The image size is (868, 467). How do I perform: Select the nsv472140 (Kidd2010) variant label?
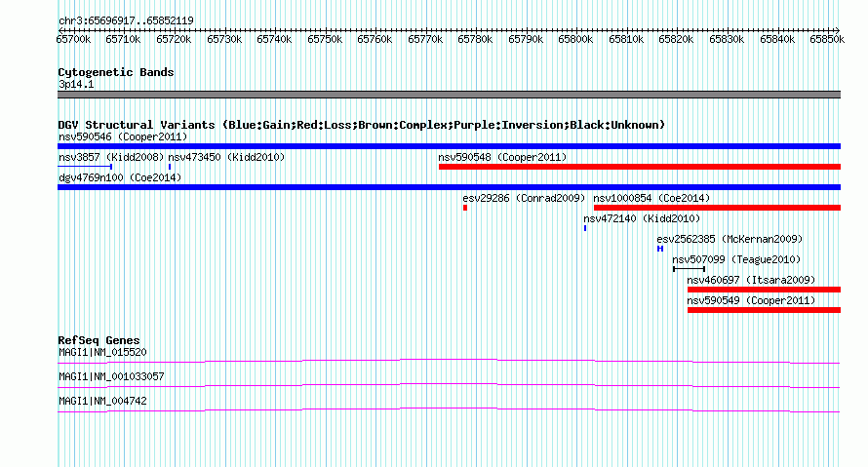coord(642,218)
